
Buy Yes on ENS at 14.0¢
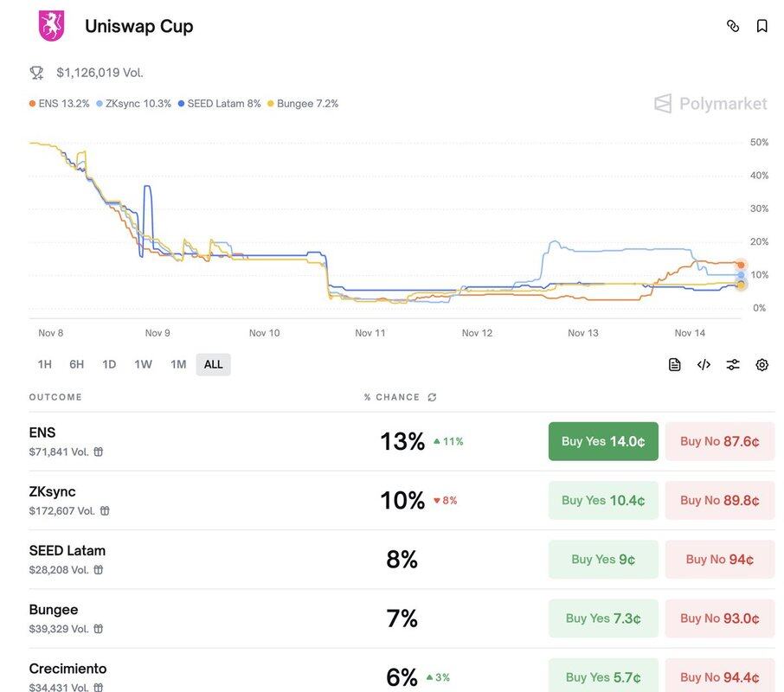click(x=603, y=441)
